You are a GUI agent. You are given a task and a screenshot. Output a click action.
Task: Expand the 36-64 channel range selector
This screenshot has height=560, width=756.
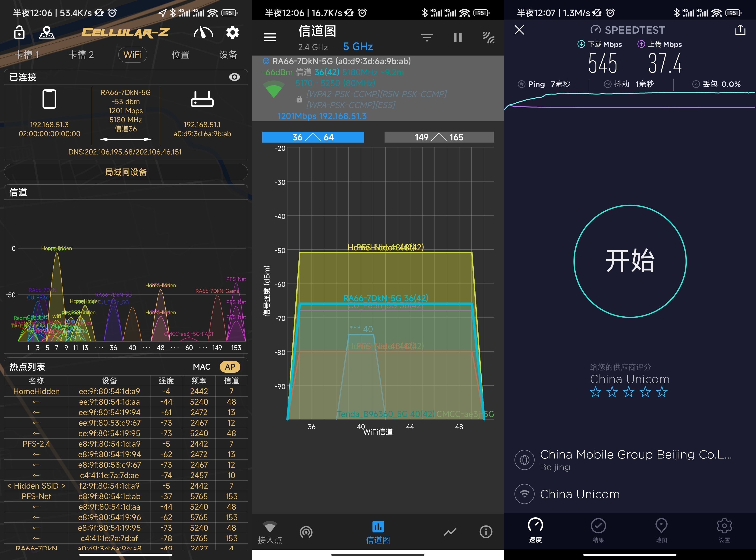313,137
